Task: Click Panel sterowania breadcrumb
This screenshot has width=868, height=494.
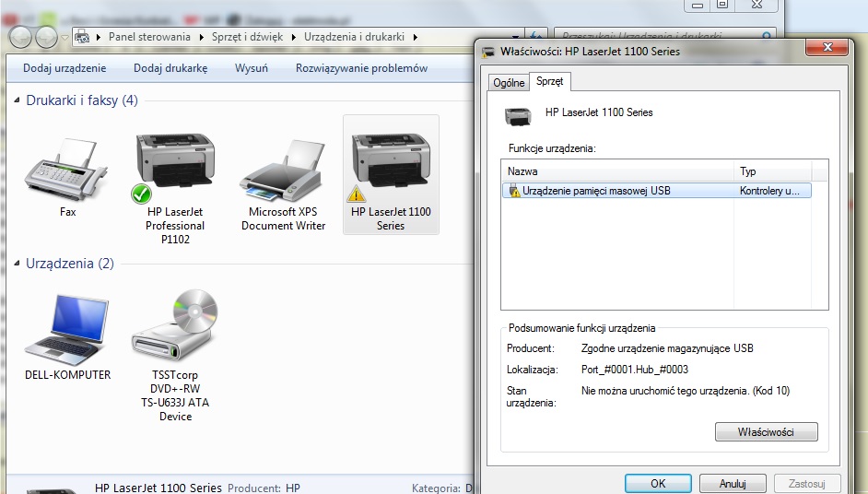Action: [149, 37]
